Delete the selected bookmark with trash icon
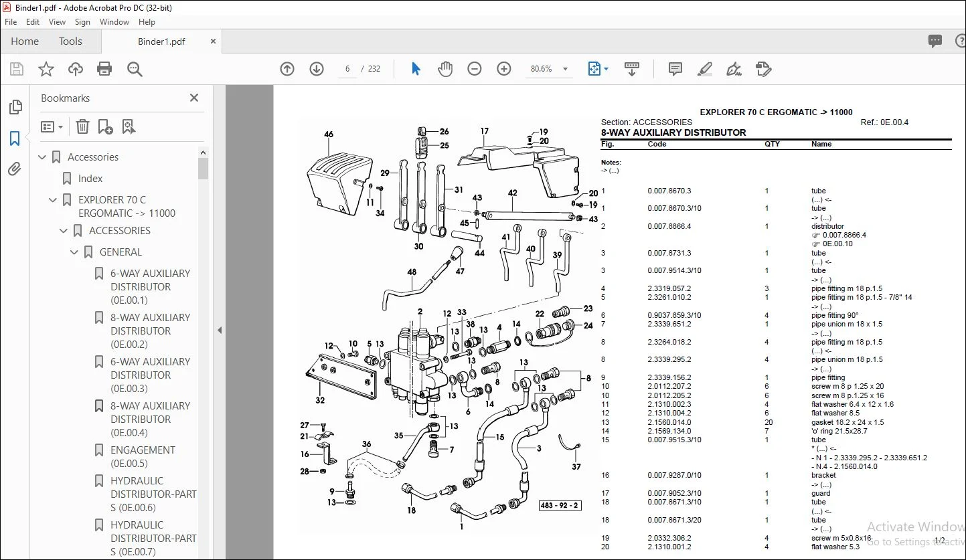Image resolution: width=966 pixels, height=560 pixels. click(x=82, y=126)
